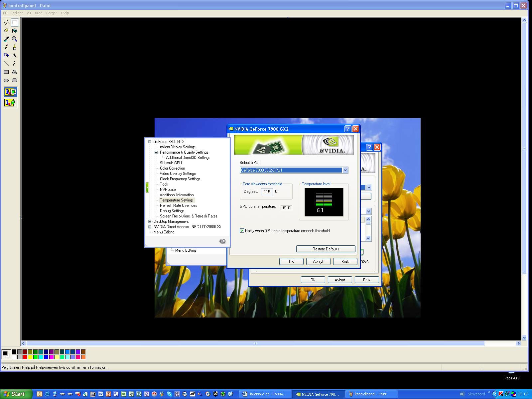532x399 pixels.
Task: Open the Kaspersky tray icon
Action: pyautogui.click(x=501, y=394)
